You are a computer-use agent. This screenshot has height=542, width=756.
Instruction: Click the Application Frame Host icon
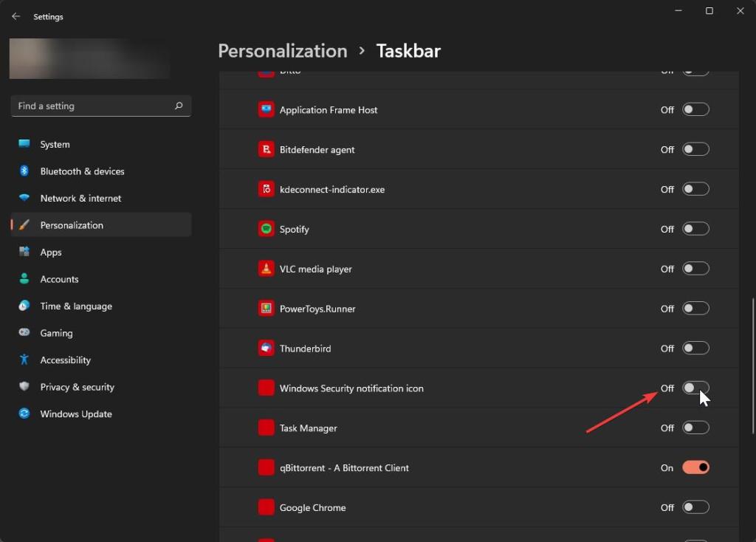pyautogui.click(x=266, y=109)
